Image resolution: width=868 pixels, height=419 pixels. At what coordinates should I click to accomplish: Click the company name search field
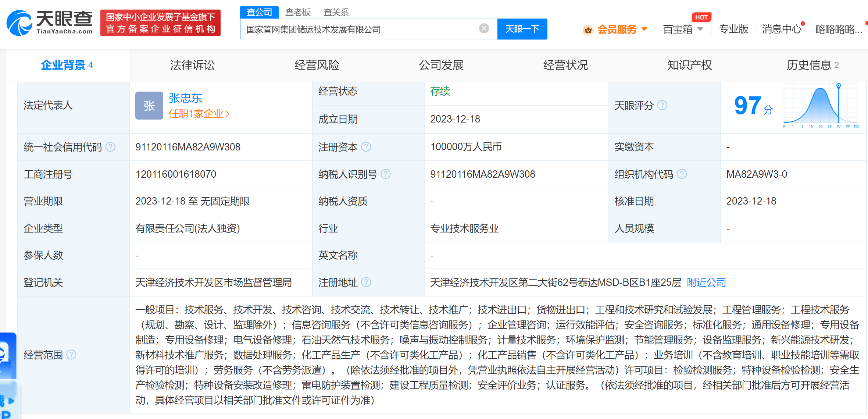pos(360,29)
